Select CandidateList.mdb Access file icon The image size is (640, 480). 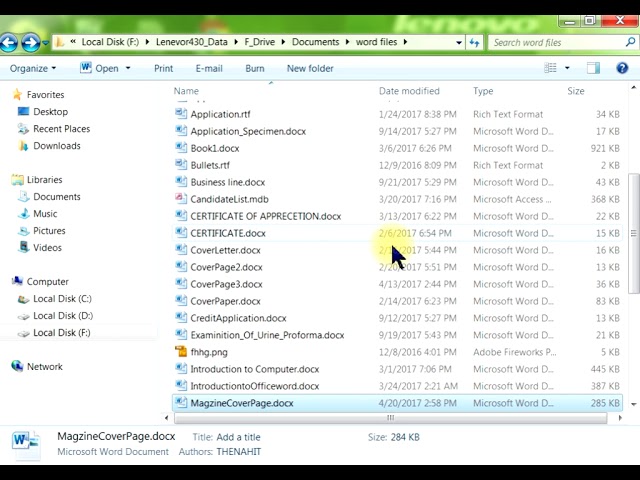181,198
